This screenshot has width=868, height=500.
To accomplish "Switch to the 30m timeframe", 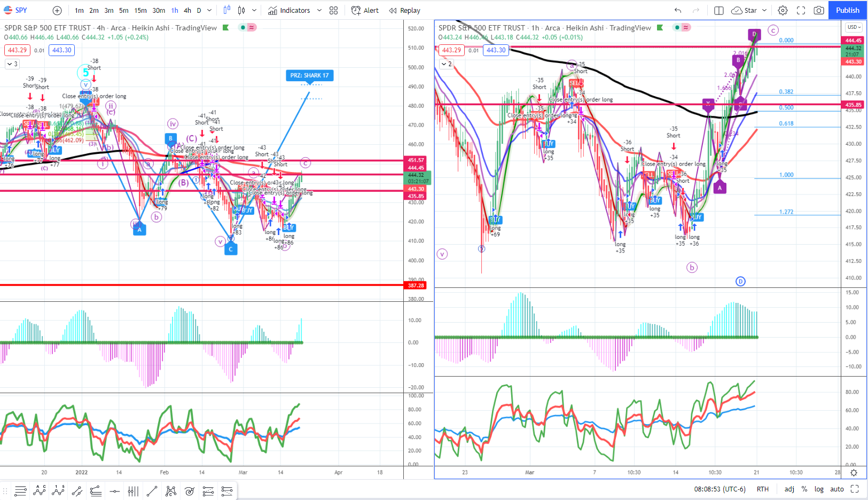I will coord(159,10).
